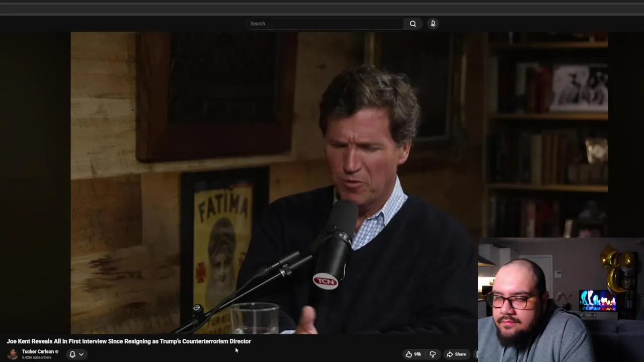Screen dimensions: 644x362
Task: Click the 5.42m subscribers text
Action: (37, 357)
